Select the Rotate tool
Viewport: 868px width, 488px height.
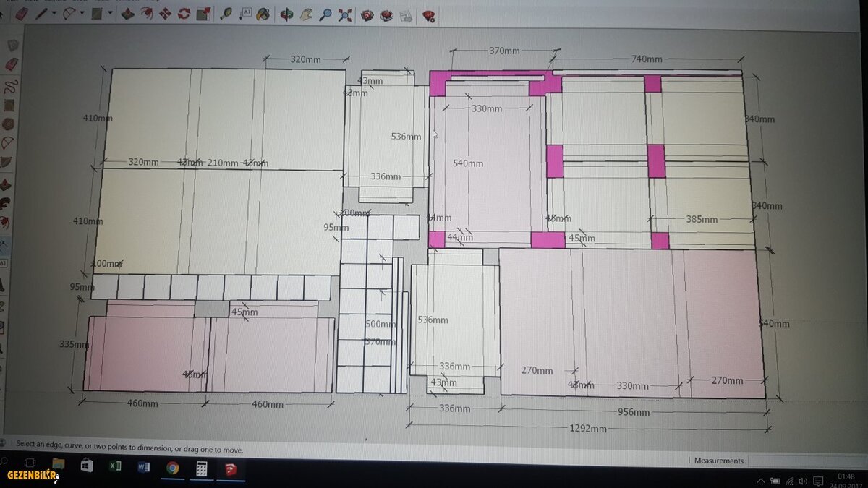[x=184, y=13]
